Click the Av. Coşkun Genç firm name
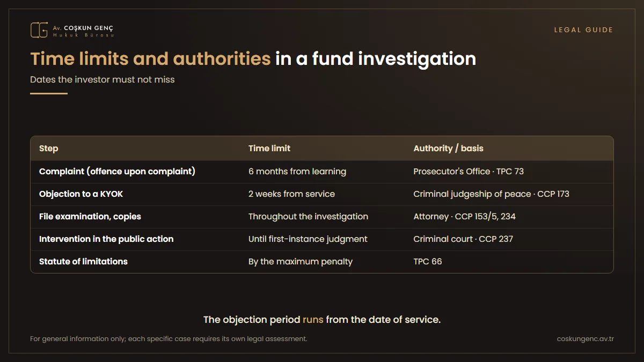This screenshot has width=644, height=362. 83,28
